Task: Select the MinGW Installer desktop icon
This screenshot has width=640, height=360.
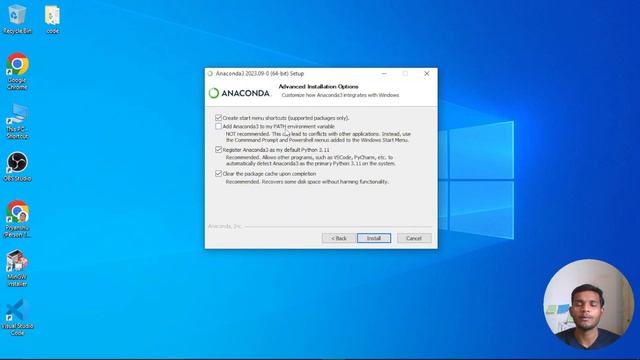Action: (x=17, y=268)
